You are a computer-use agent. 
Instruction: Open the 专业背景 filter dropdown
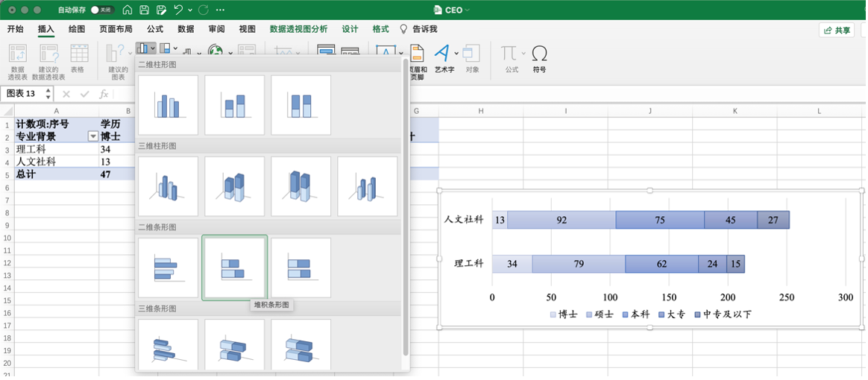(x=93, y=136)
